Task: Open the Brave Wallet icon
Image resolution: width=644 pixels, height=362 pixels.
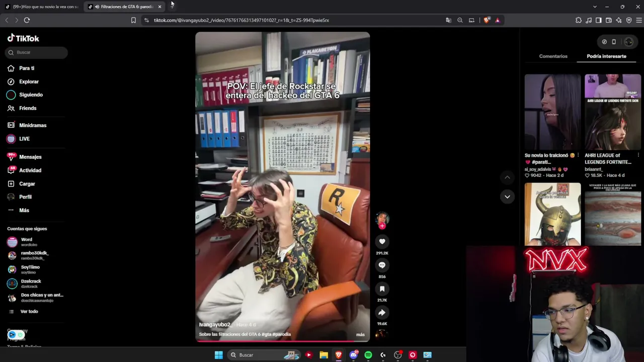Action: coord(609,20)
